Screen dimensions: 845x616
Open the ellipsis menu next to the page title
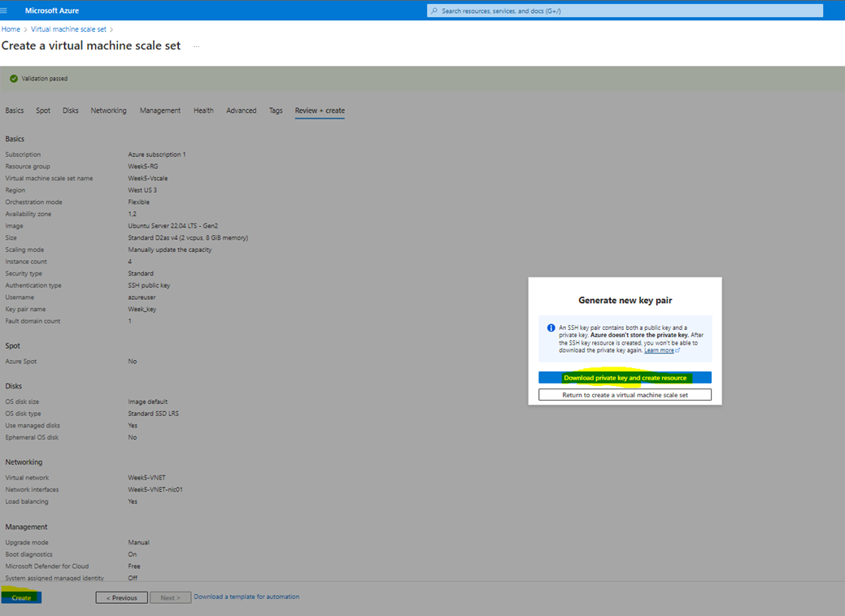coord(194,47)
